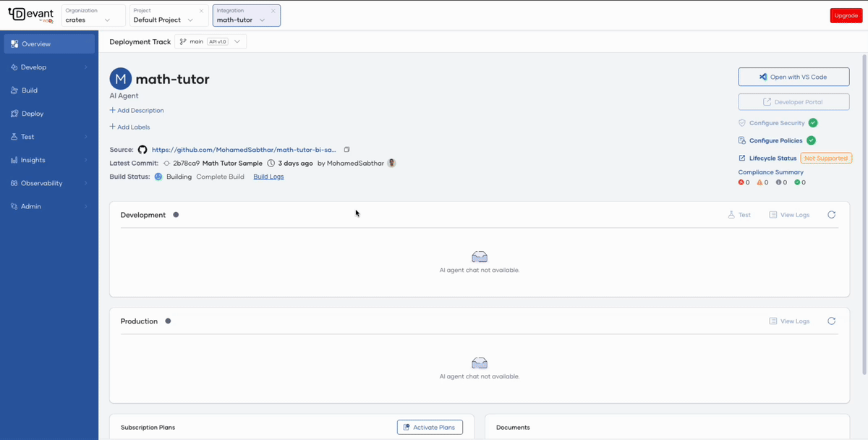Open the Develop sidebar item
This screenshot has width=868, height=440.
(49, 67)
